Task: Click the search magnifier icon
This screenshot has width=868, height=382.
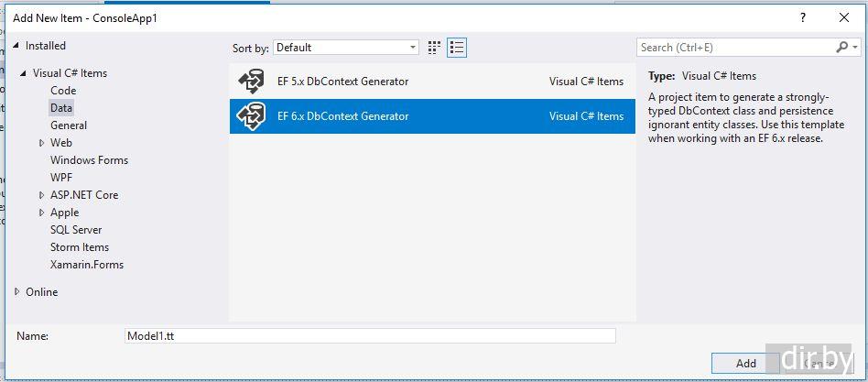Action: [841, 48]
